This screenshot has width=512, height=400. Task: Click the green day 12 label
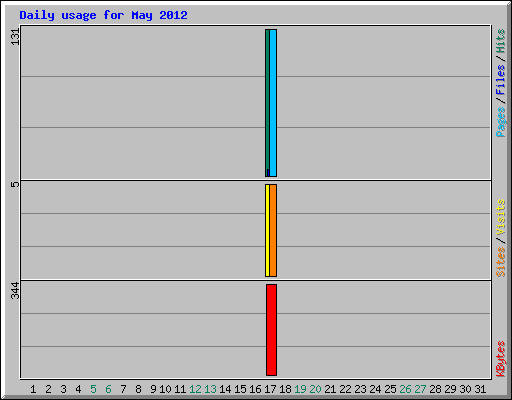(x=195, y=389)
